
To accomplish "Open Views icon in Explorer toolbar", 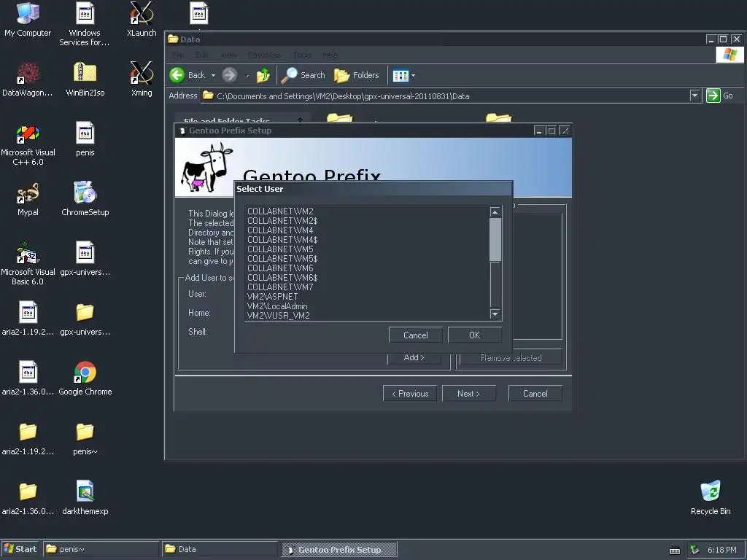I will click(x=400, y=75).
